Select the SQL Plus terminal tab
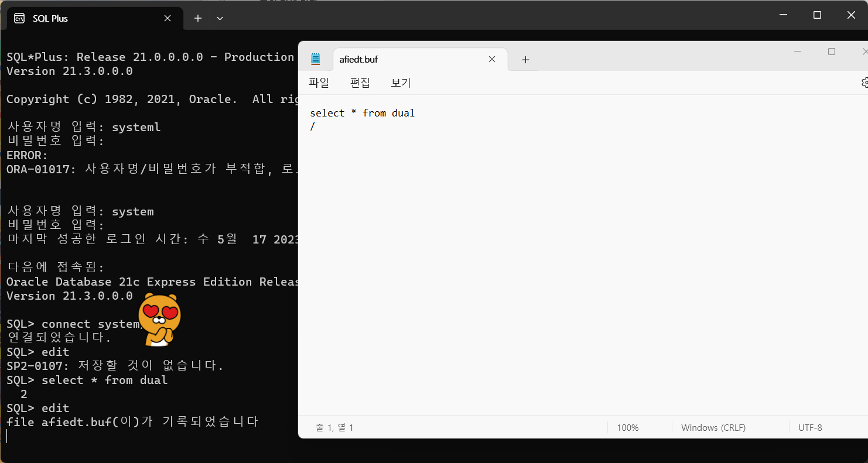Image resolution: width=868 pixels, height=463 pixels. coord(94,18)
